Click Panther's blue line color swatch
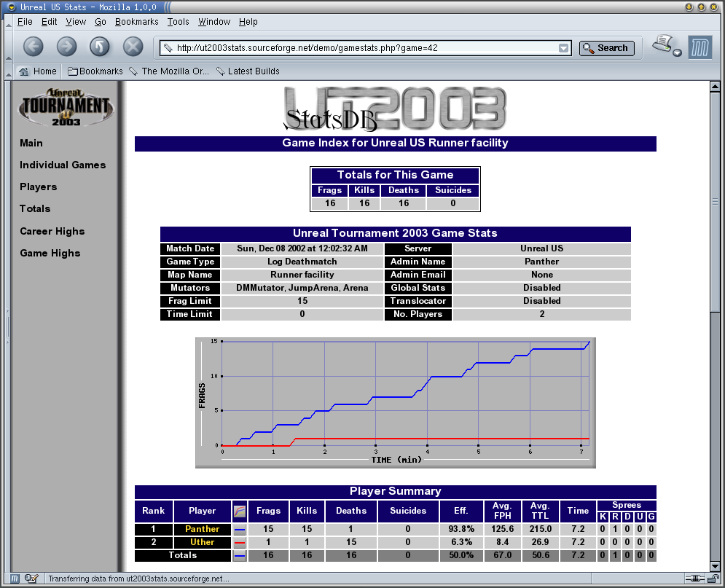The width and height of the screenshot is (725, 588). tap(240, 529)
